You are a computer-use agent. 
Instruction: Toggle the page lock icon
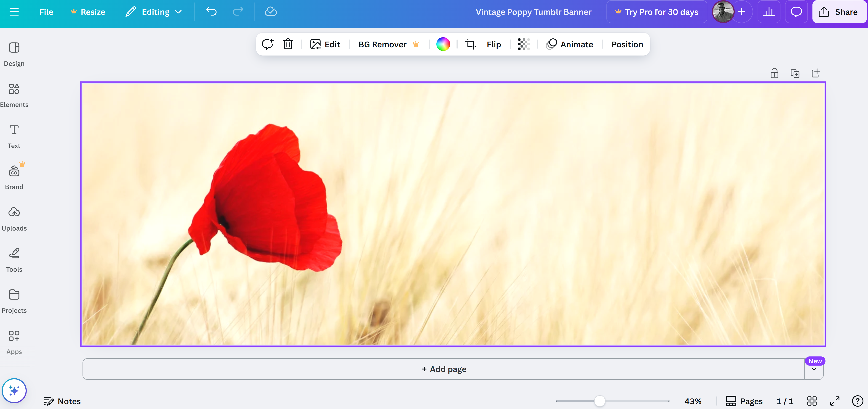[774, 73]
